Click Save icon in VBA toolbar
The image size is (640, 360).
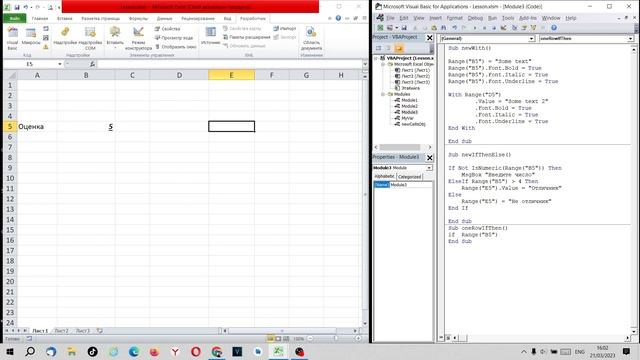404,28
